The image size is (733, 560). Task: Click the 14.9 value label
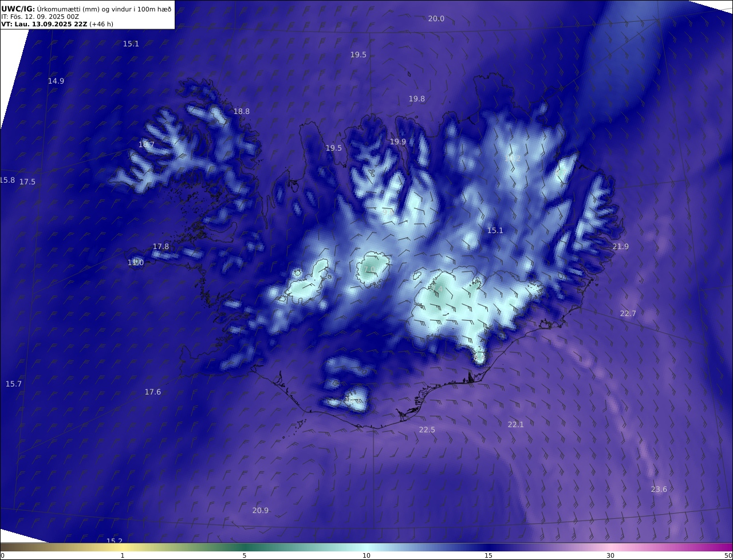(56, 81)
